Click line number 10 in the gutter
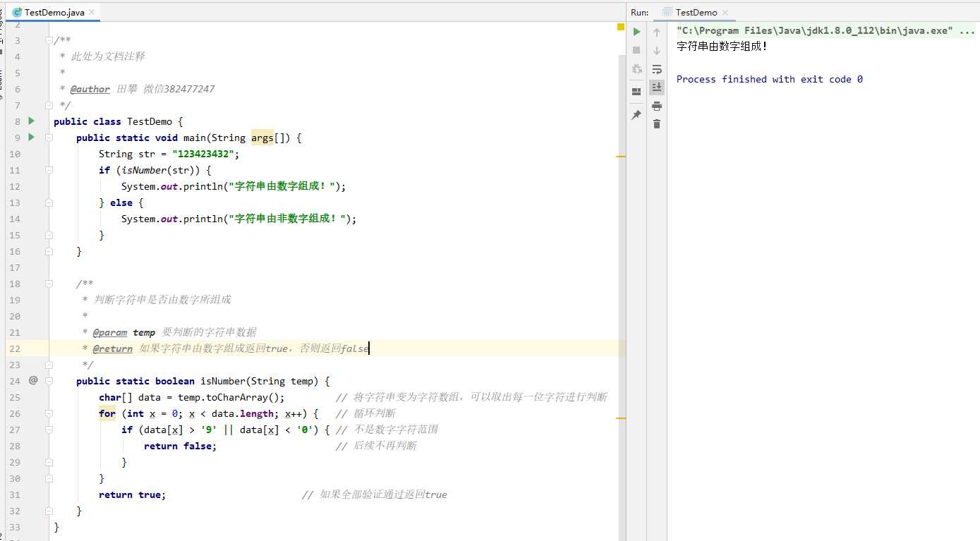Screen dimensions: 980x541 click(x=15, y=154)
